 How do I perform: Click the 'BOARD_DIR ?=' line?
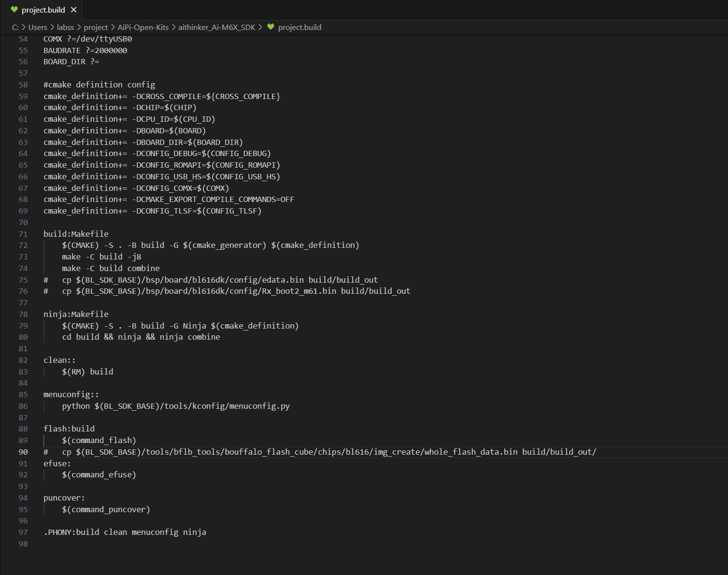click(71, 62)
